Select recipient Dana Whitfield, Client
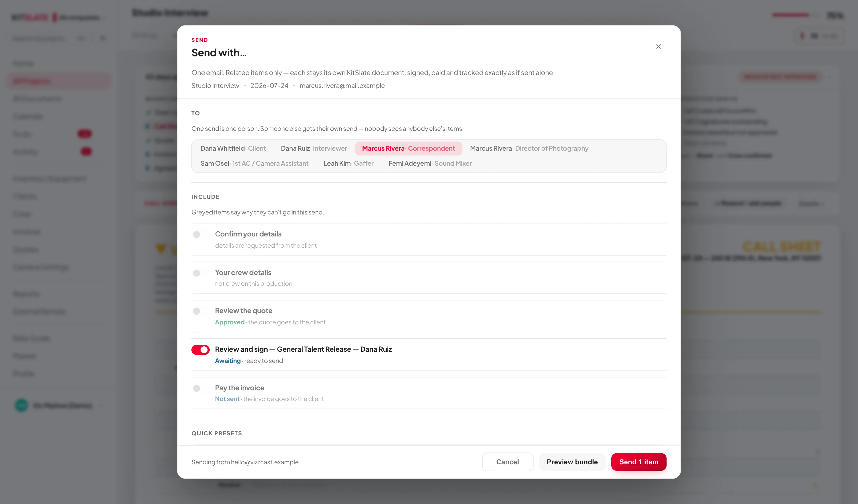The image size is (858, 504). 233,149
